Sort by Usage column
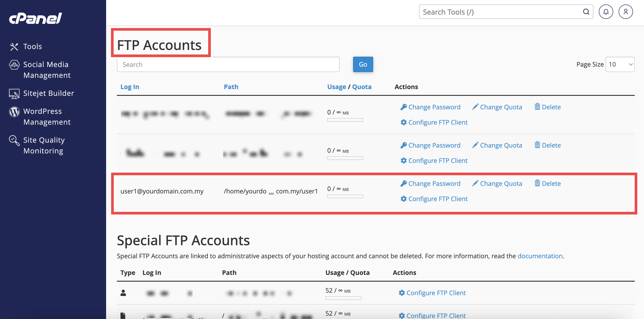The image size is (644, 319). pos(336,87)
